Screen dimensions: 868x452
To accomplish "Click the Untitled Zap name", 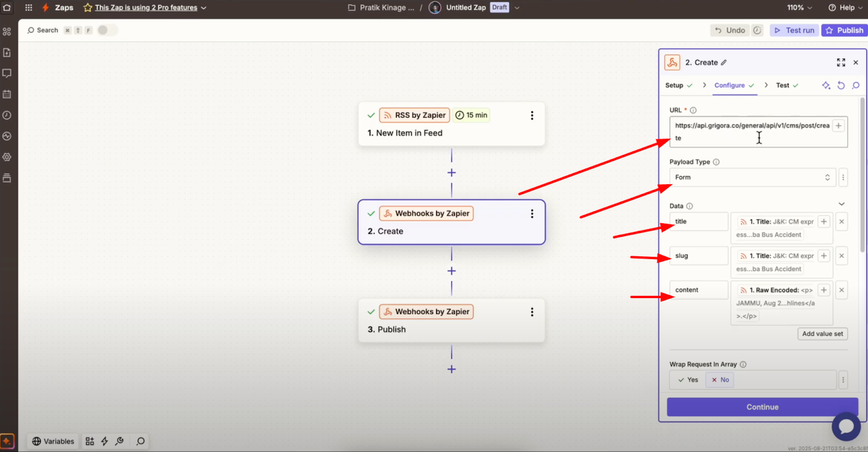I will pyautogui.click(x=466, y=8).
